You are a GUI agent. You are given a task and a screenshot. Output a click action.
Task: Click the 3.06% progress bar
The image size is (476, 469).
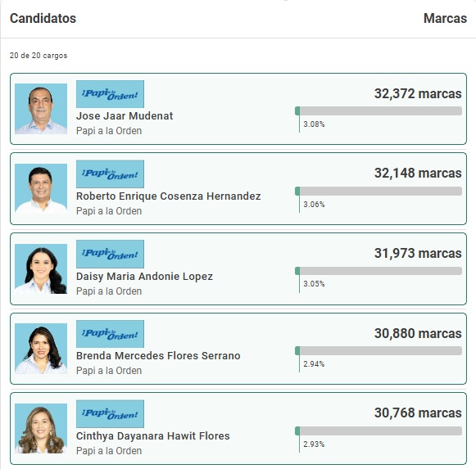(379, 191)
